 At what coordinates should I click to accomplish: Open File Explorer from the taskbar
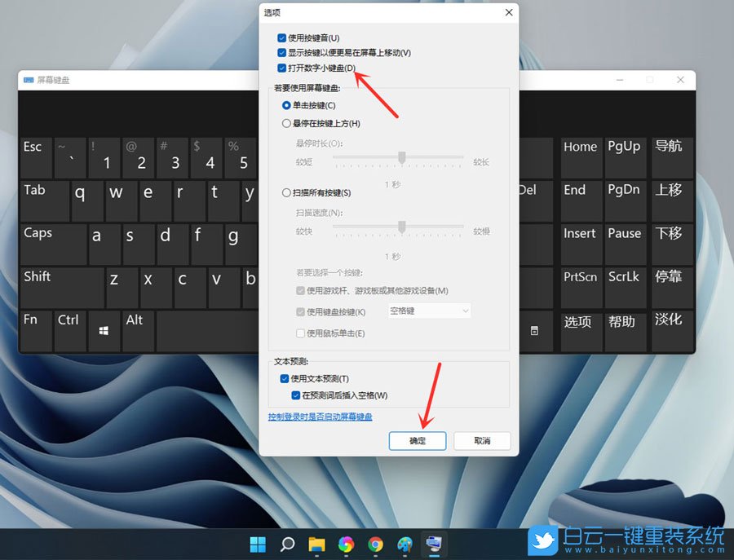pos(316,543)
